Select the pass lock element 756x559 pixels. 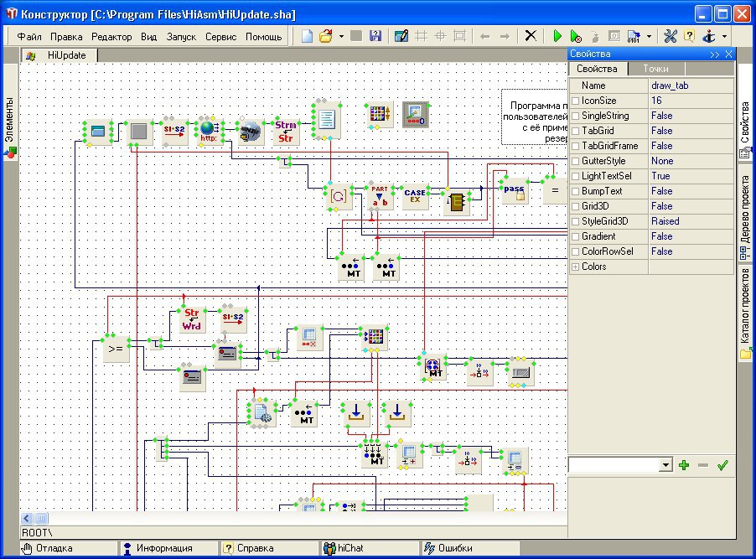[514, 191]
